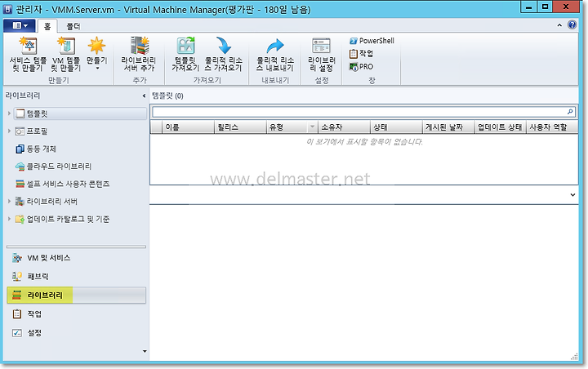The height and width of the screenshot is (369, 588).
Task: Click the template search input field
Action: click(x=359, y=112)
